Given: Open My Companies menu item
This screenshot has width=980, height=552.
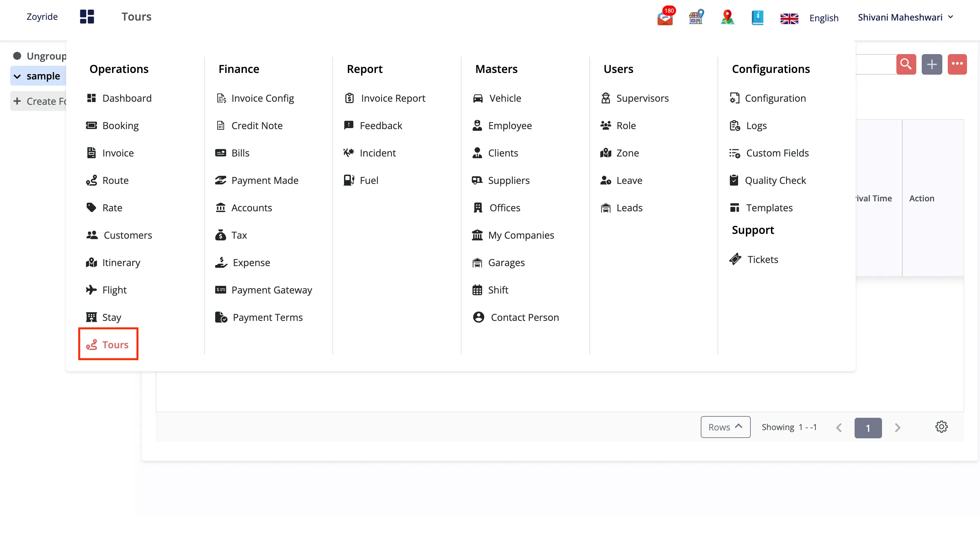Looking at the screenshot, I should tap(513, 235).
